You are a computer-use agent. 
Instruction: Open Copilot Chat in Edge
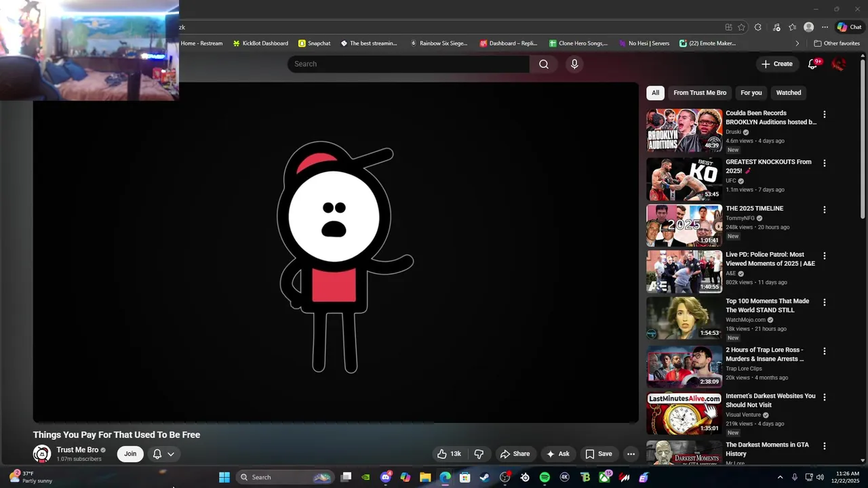[849, 27]
